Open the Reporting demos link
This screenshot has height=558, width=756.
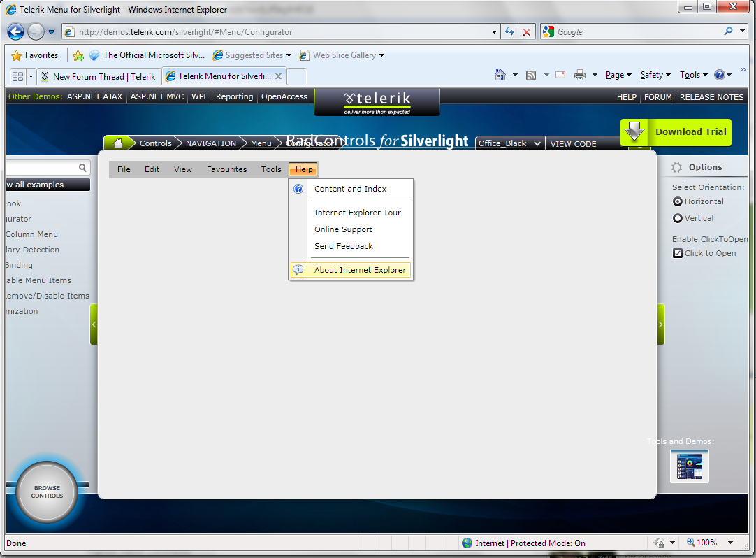(234, 96)
